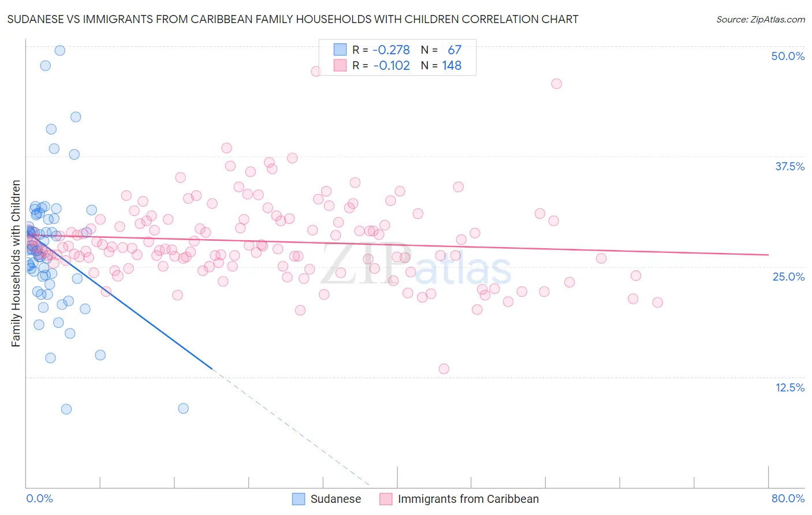Click the topmost blue Sudanese data point
812x515 pixels.
click(59, 50)
